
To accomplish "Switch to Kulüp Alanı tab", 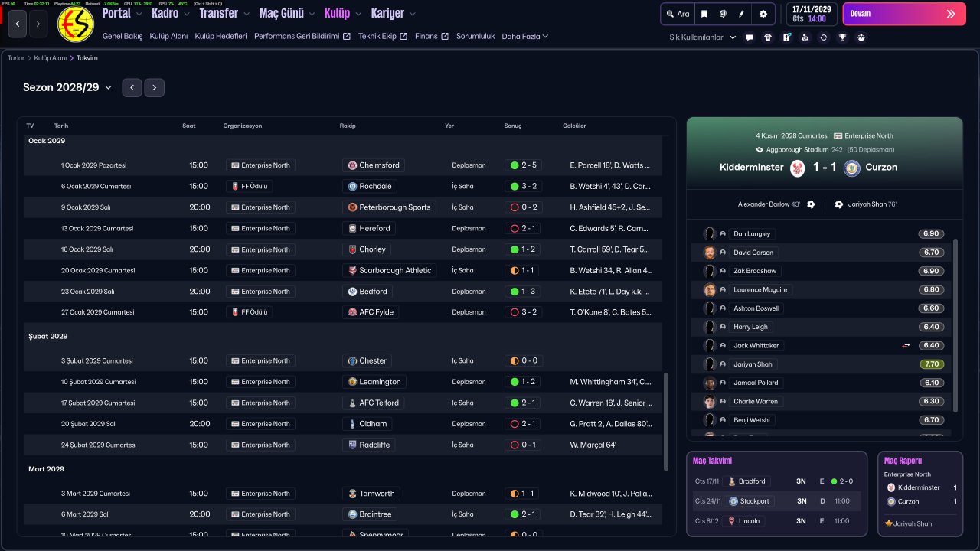I will [x=168, y=36].
